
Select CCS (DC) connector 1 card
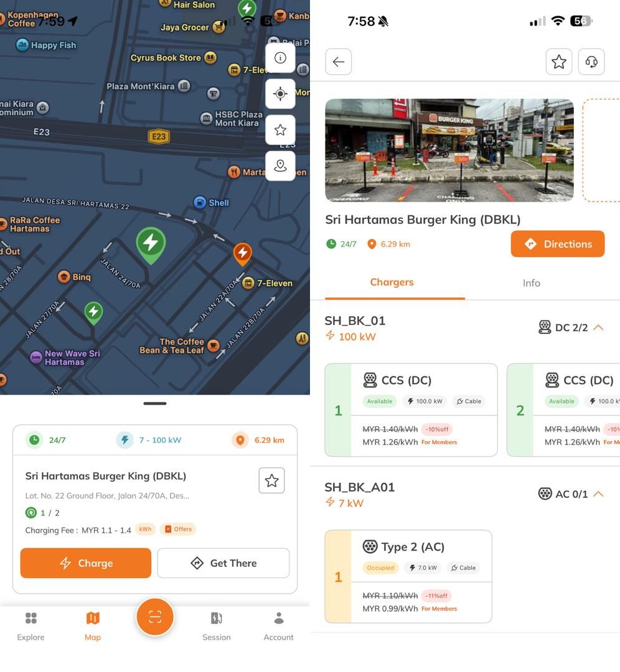pyautogui.click(x=411, y=410)
